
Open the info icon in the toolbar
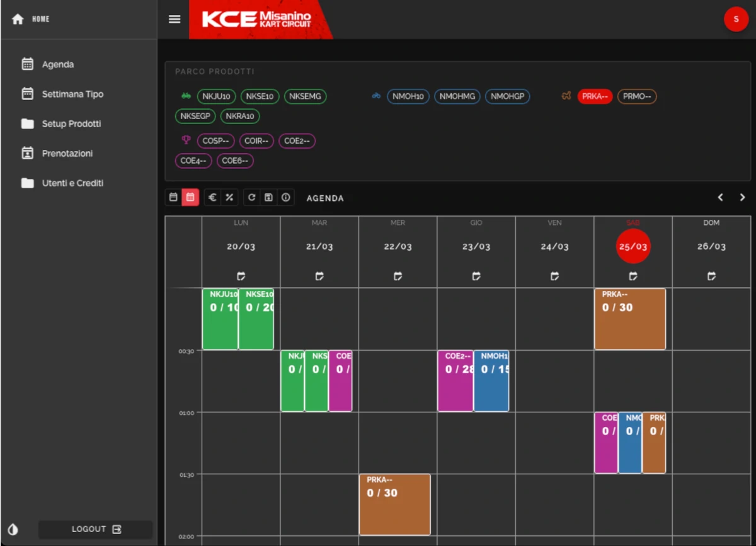[285, 197]
